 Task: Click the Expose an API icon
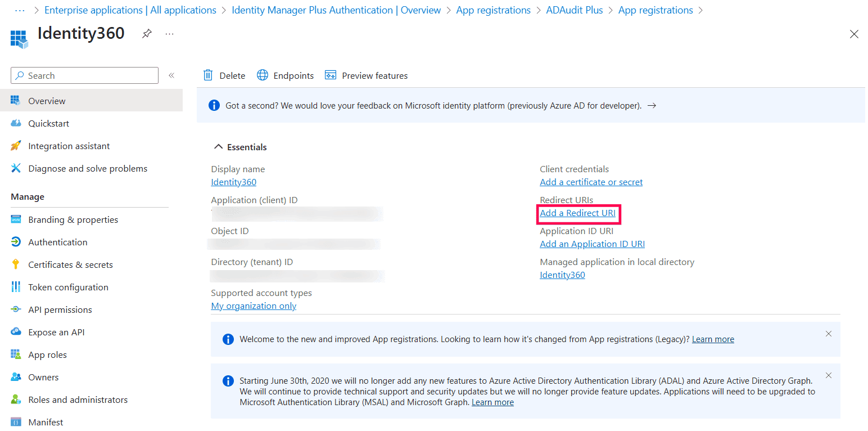(16, 332)
